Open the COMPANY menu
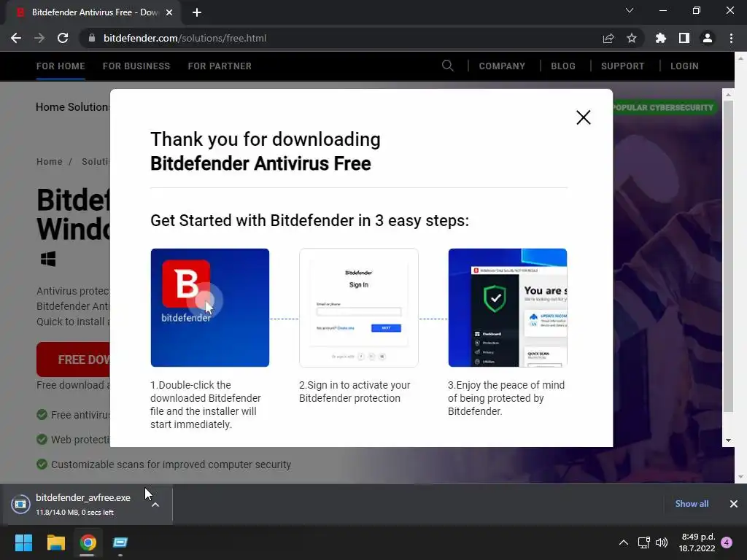The image size is (747, 560). point(502,66)
